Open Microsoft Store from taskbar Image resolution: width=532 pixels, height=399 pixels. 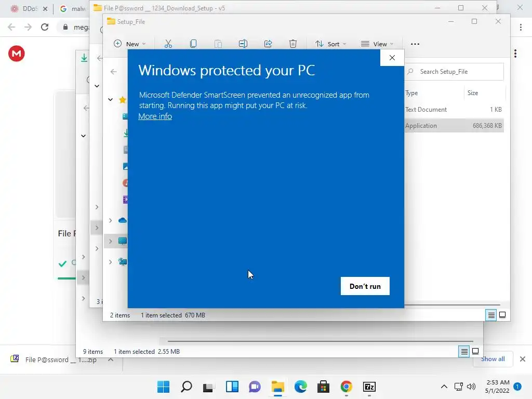323,387
